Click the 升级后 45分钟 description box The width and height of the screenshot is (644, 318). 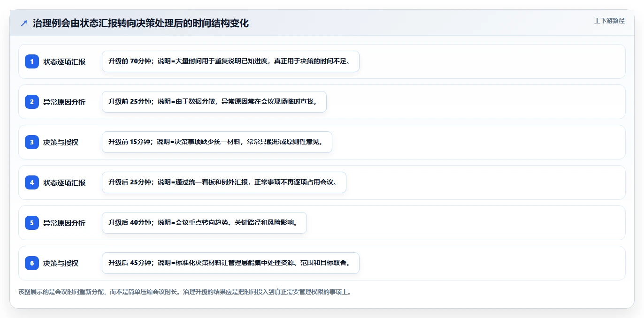click(x=230, y=263)
